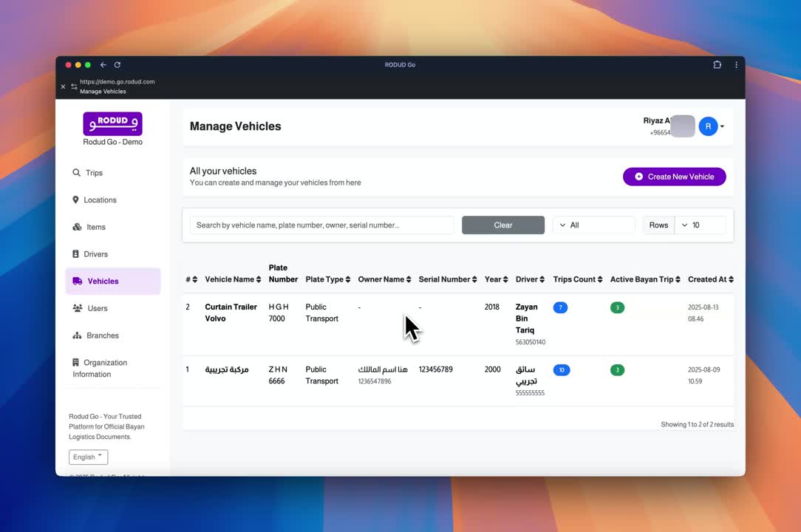The image size is (801, 532).
Task: Click the Rows label
Action: [x=658, y=225]
